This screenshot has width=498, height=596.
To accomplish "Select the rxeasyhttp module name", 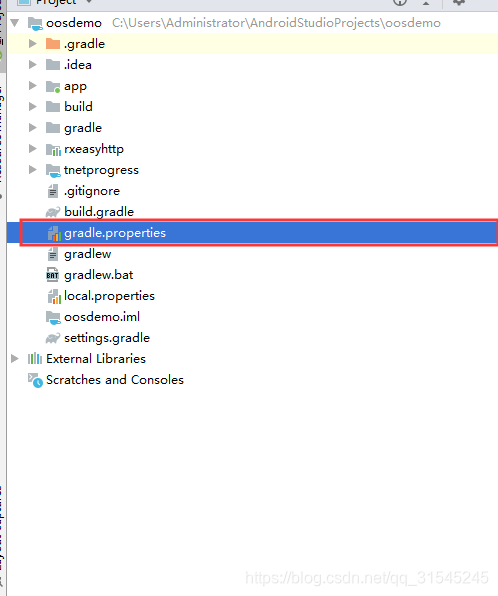I will (94, 149).
